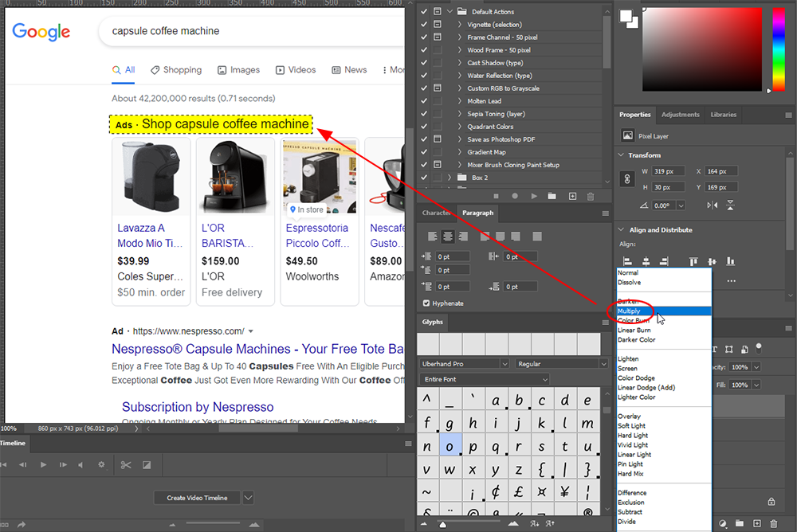Align bottom edges in Properties panel
The width and height of the screenshot is (797, 532).
click(x=730, y=261)
